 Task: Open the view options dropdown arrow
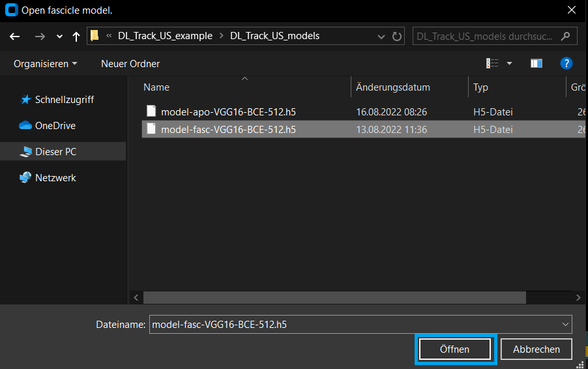coord(510,63)
